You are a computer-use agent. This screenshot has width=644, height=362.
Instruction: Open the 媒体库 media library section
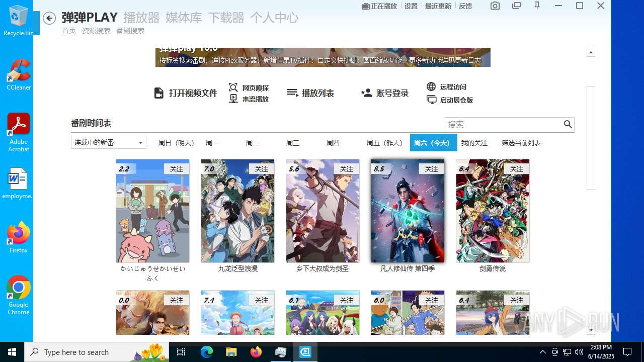point(184,18)
